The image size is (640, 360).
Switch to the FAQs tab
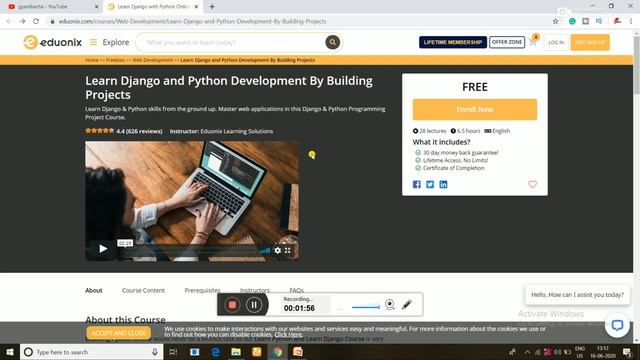click(x=297, y=291)
